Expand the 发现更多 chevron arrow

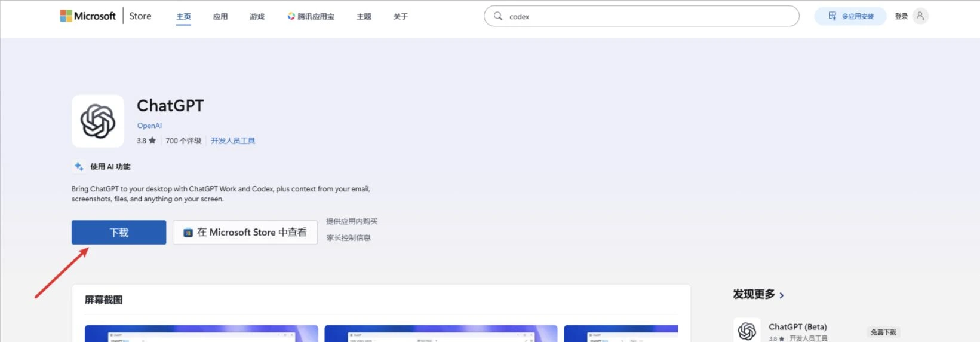point(781,295)
